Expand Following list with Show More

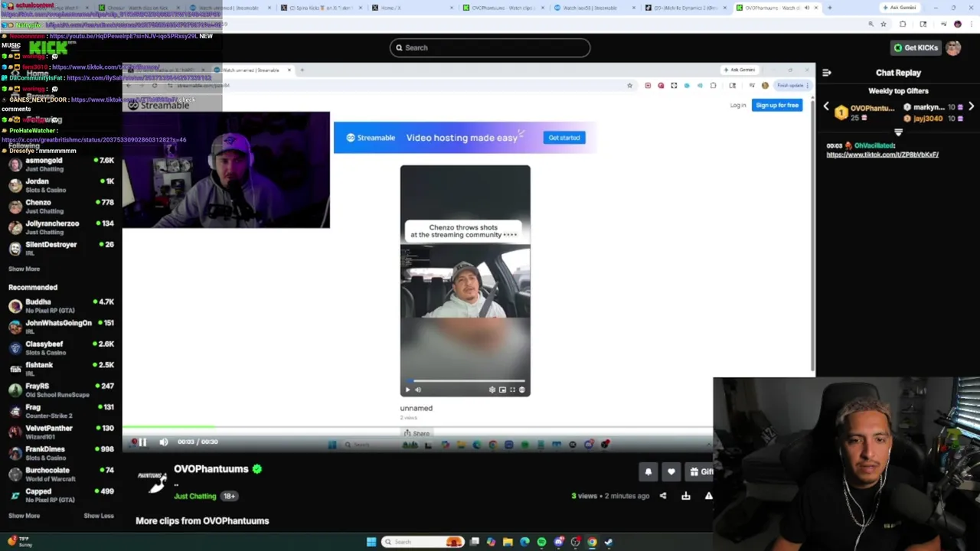(24, 269)
